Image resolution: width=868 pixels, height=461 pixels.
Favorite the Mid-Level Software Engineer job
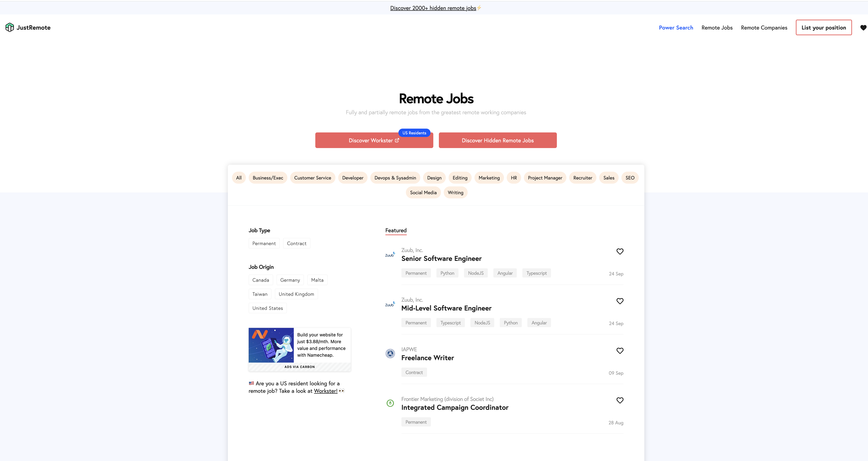(620, 301)
